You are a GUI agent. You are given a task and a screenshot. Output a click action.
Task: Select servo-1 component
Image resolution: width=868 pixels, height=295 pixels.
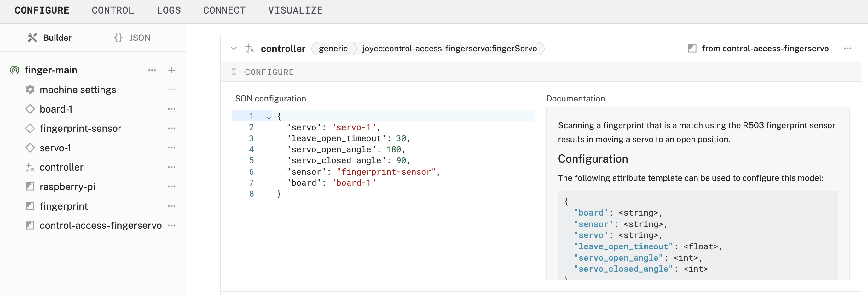tap(55, 148)
